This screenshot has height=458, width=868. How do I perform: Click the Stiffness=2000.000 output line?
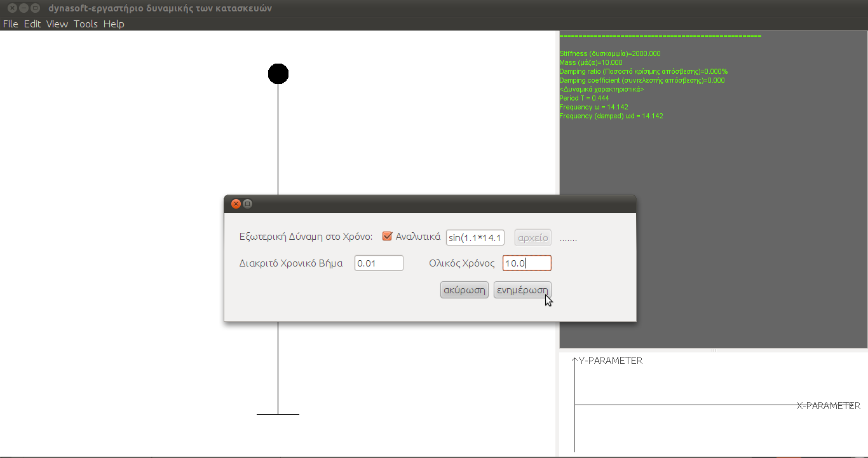(x=610, y=54)
